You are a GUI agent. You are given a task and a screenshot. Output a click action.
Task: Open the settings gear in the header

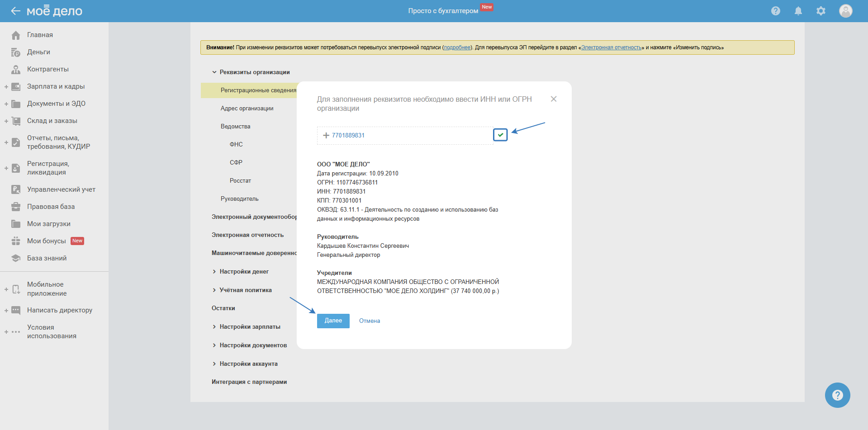[x=821, y=11]
